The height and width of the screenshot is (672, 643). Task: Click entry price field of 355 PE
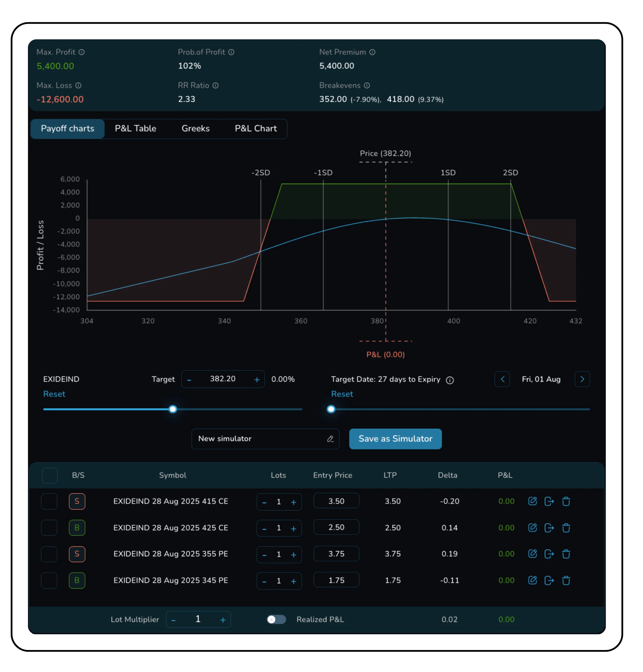pos(336,554)
